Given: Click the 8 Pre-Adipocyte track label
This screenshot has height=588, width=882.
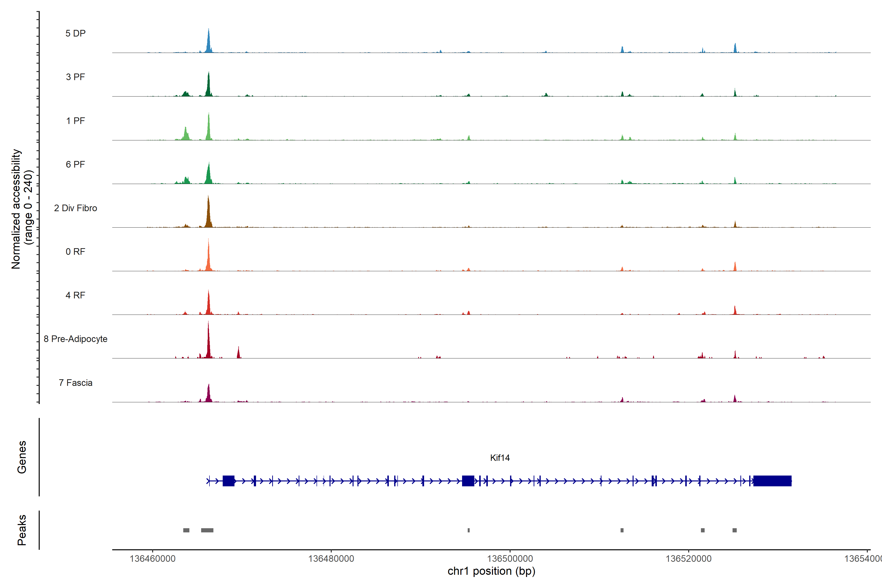Looking at the screenshot, I should point(75,339).
